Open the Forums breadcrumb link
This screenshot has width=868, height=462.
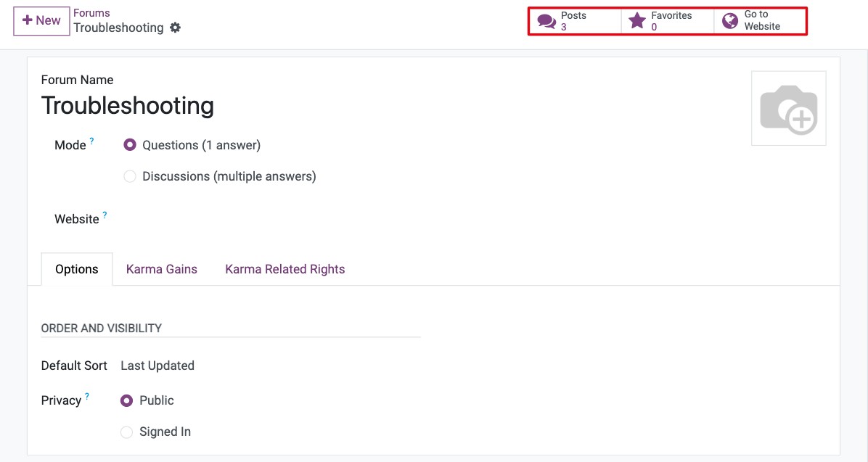click(x=91, y=13)
